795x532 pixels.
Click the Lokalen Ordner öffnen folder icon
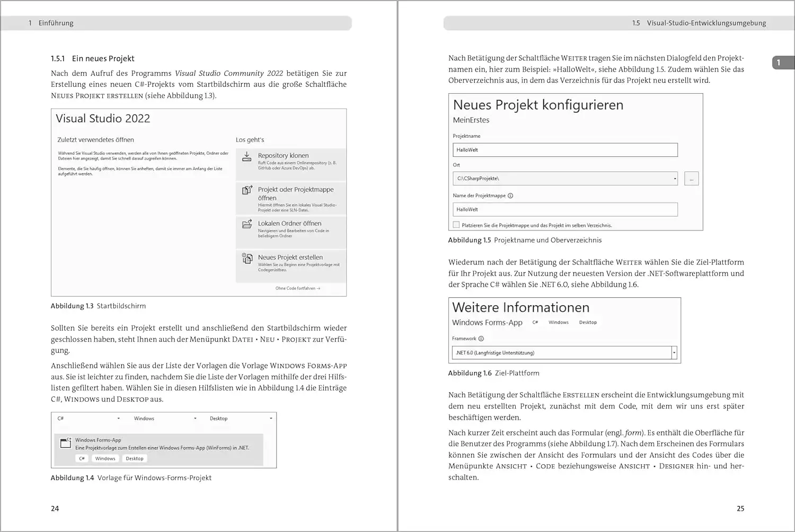click(x=247, y=224)
